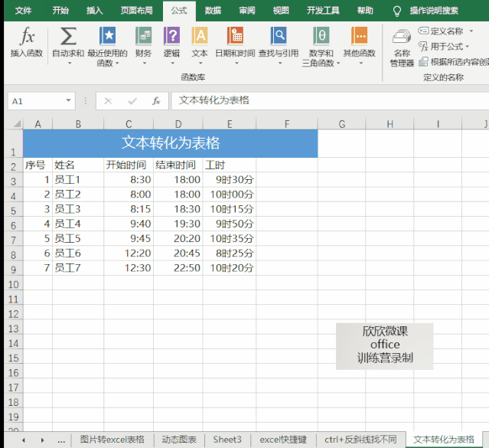Switch to the Review (审阅) tab
This screenshot has width=489, height=448.
coord(247,11)
